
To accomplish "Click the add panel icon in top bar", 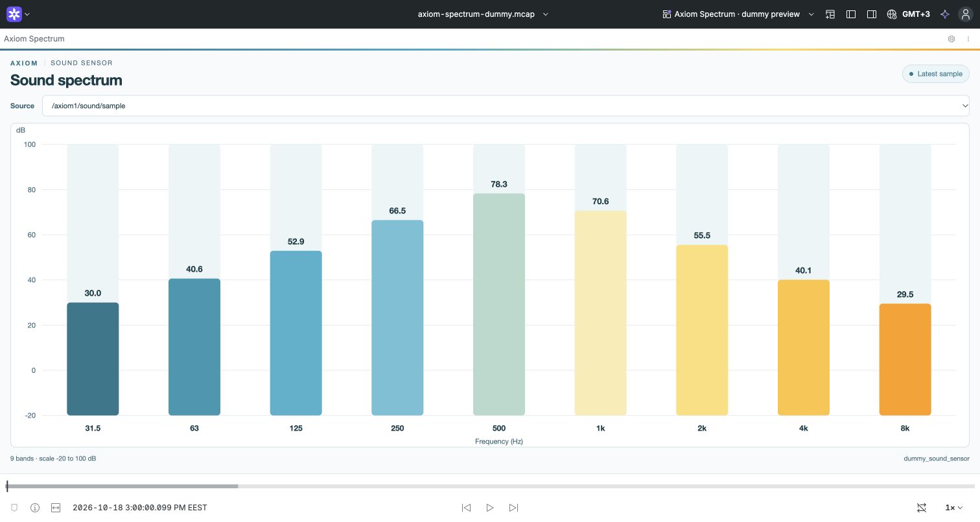I will (x=830, y=14).
